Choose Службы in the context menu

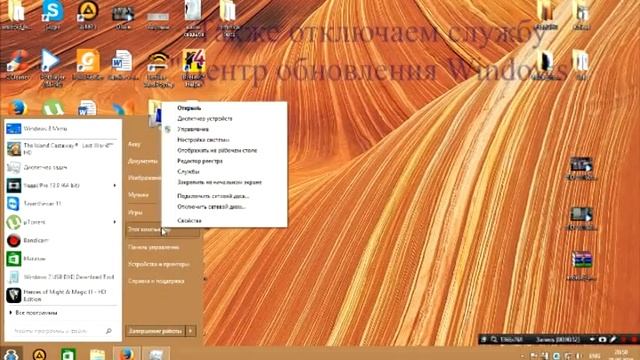click(224, 172)
